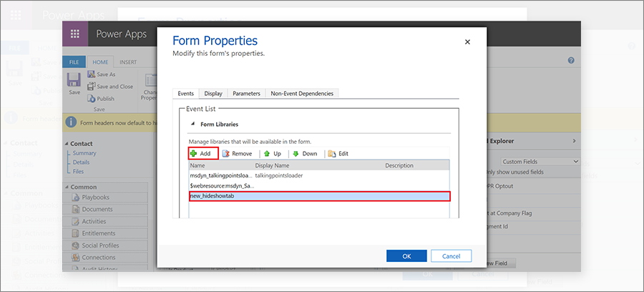
Task: Collapse the Form Libraries section
Action: pyautogui.click(x=193, y=124)
